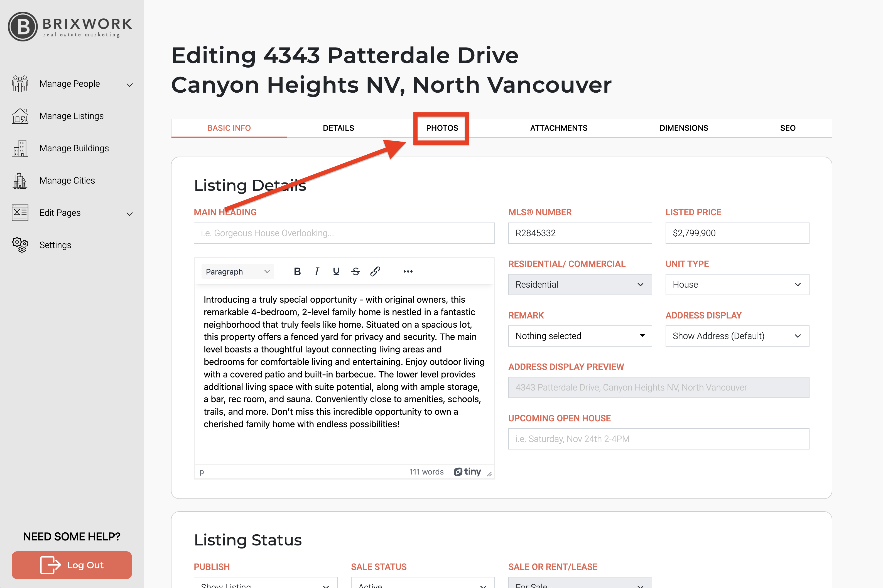
Task: Open the Dimensions tab
Action: pos(683,128)
